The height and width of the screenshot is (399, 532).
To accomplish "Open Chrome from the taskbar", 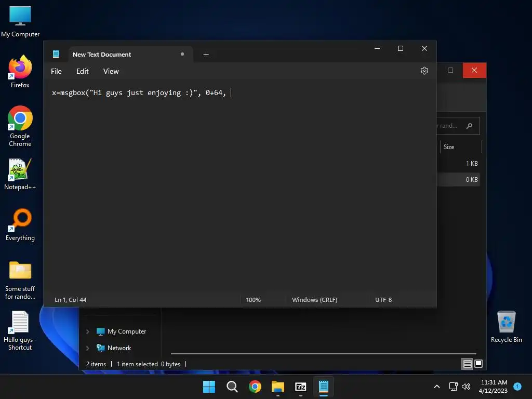I will point(255,387).
